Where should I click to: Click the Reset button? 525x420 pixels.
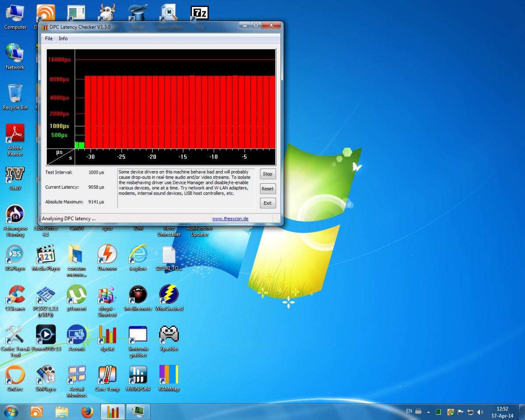tap(267, 189)
